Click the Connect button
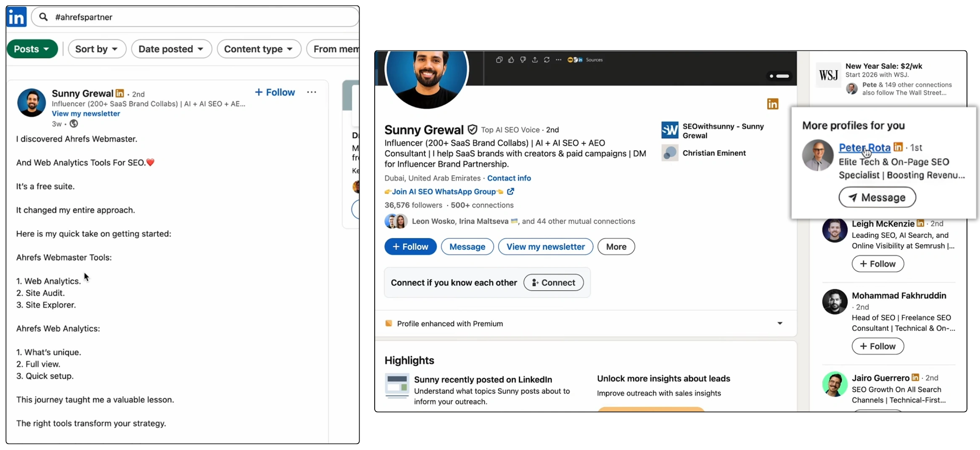Viewport: 980px width, 450px height. (553, 283)
